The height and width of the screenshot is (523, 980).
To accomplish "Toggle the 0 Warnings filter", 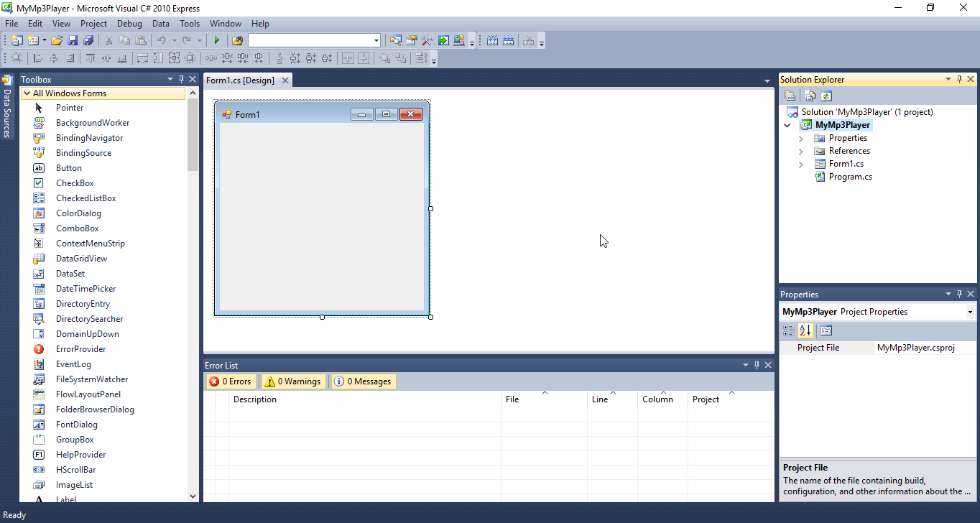I will 294,381.
